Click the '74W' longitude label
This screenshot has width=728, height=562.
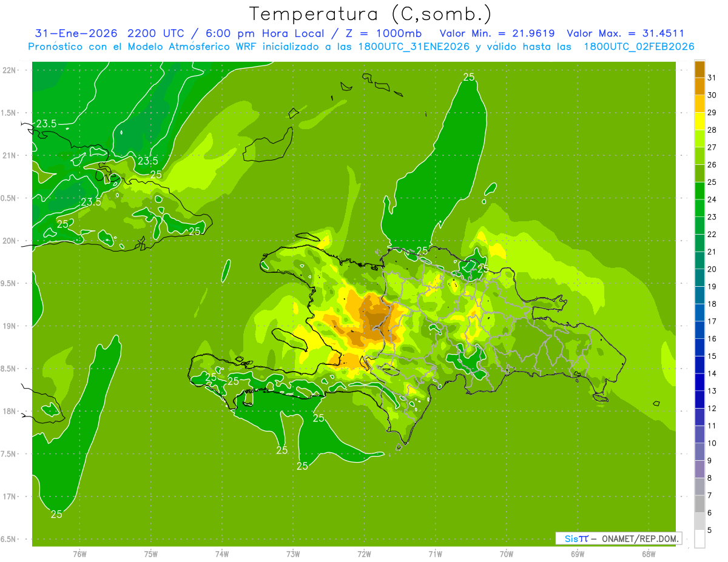coord(221,554)
